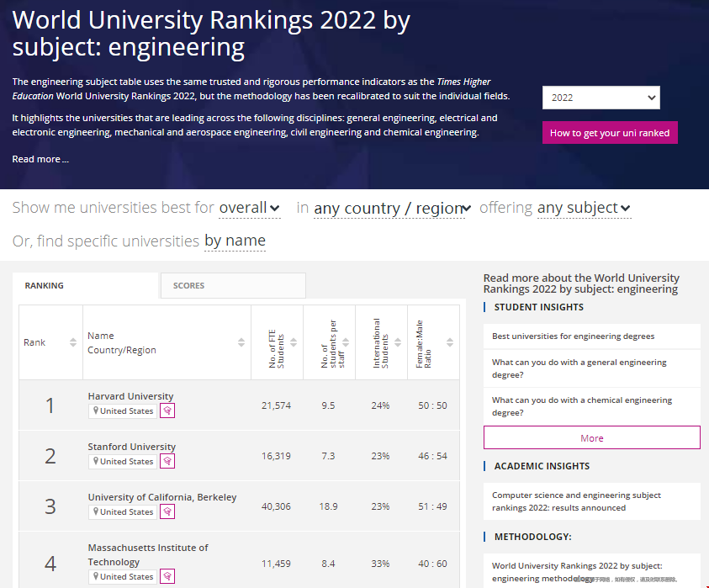This screenshot has width=709, height=588.
Task: Sort by Female:Male Ratio arrows
Action: point(450,342)
